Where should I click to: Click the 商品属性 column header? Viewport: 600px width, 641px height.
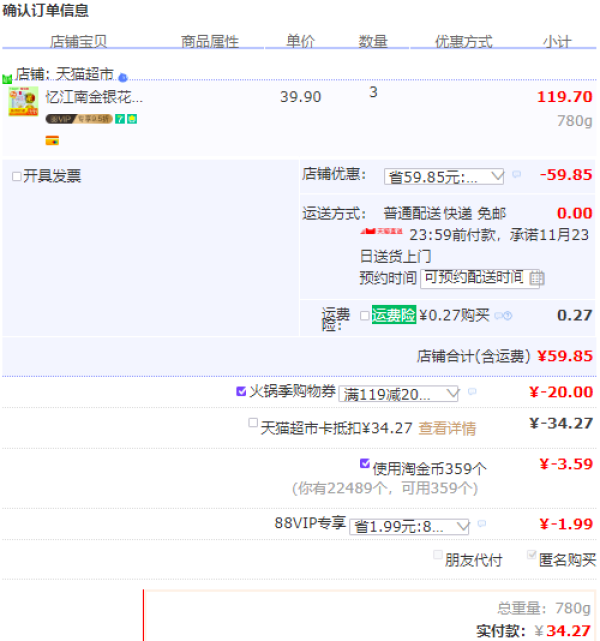pyautogui.click(x=210, y=42)
